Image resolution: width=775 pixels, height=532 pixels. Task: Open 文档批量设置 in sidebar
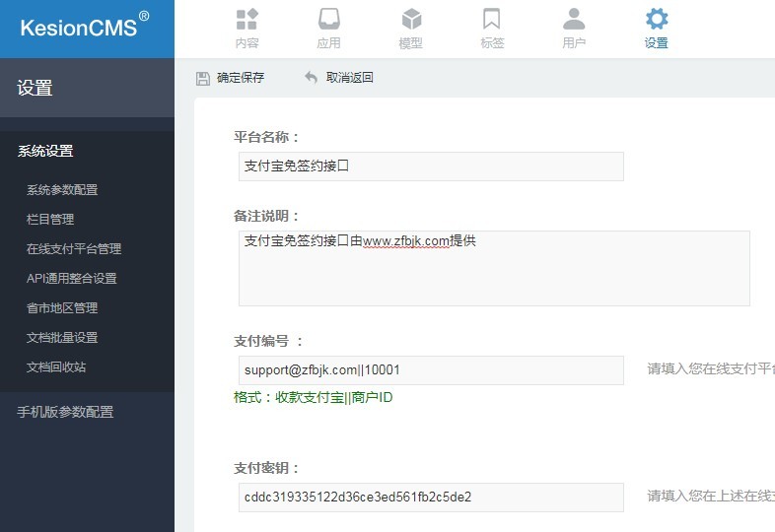point(62,338)
